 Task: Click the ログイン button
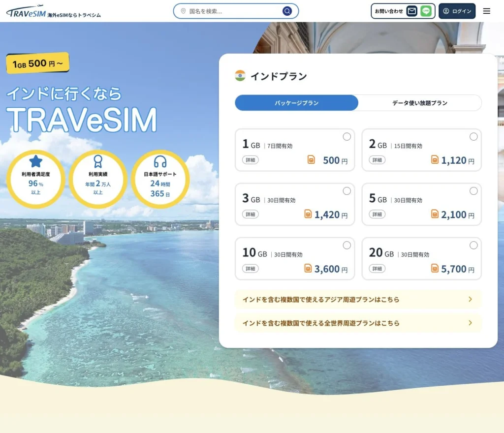click(457, 11)
